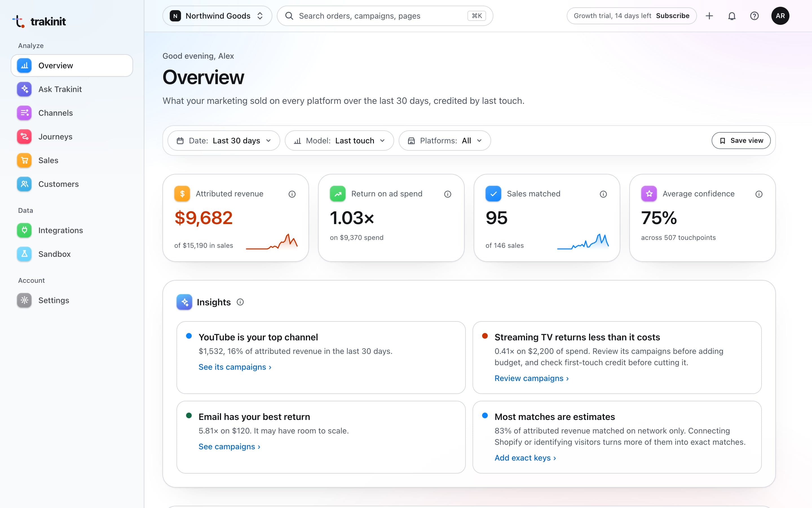The height and width of the screenshot is (508, 812).
Task: Follow the See campaigns link under Email
Action: pos(230,446)
